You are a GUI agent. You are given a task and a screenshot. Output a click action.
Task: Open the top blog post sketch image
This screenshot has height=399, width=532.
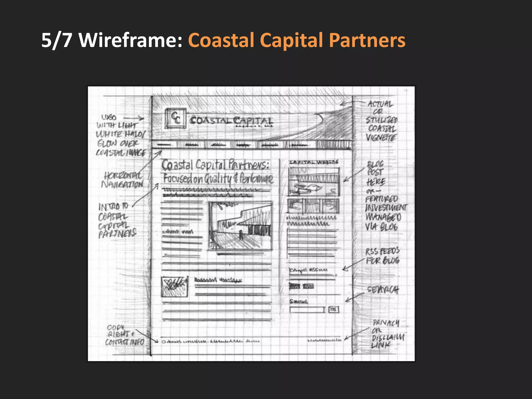(x=314, y=182)
